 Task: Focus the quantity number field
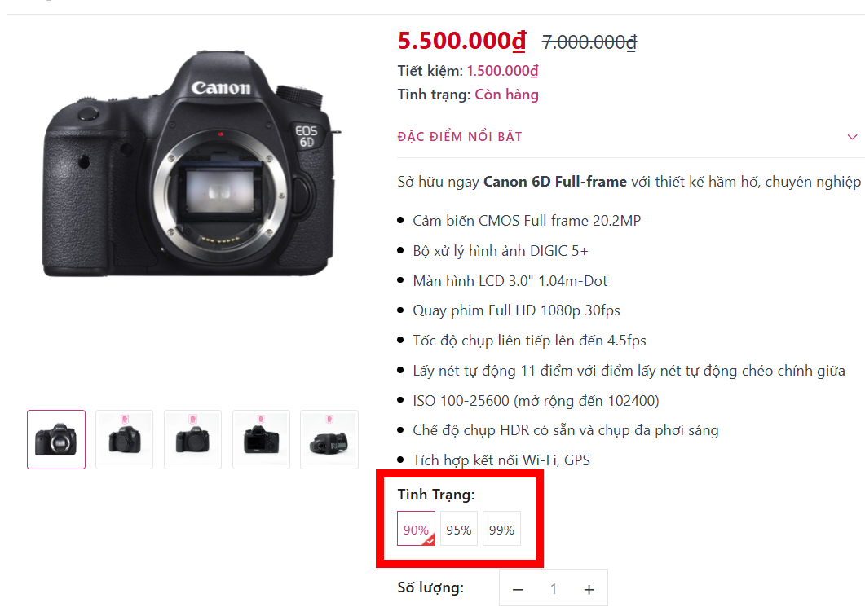[554, 589]
